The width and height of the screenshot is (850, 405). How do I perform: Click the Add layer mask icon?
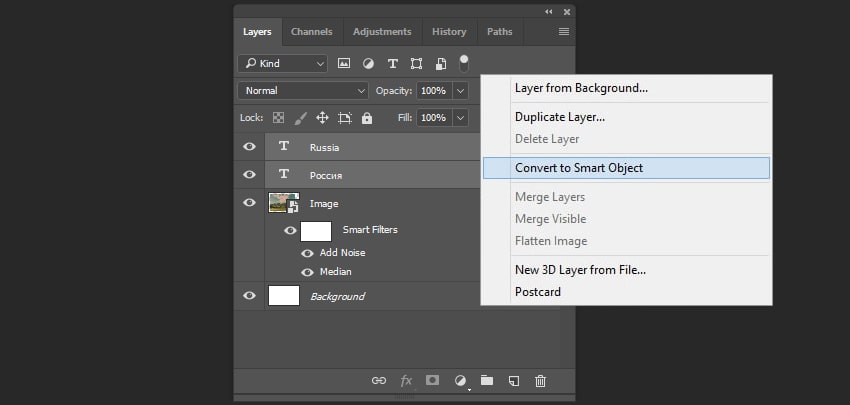tap(433, 380)
